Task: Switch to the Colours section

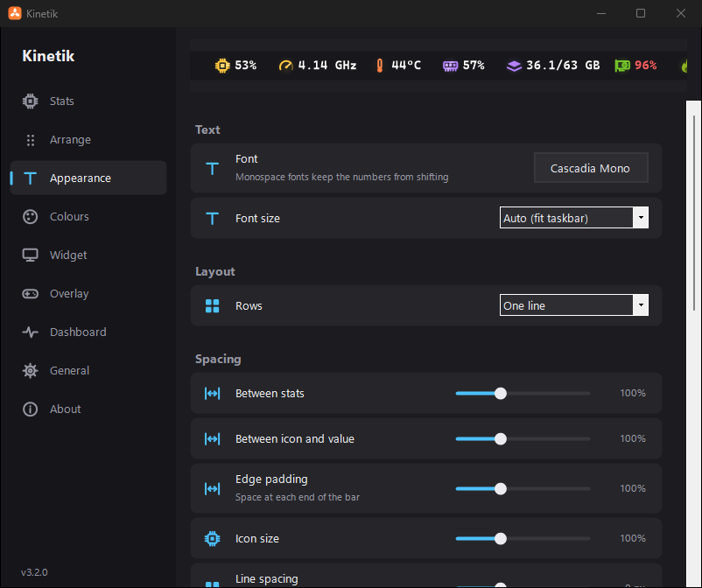Action: (x=88, y=217)
